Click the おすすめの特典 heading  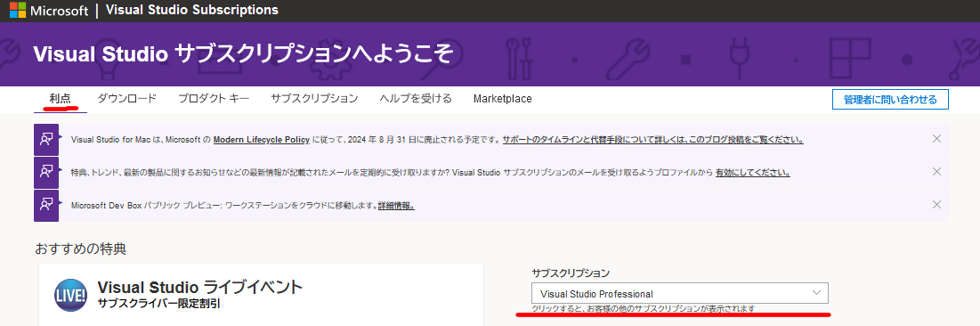point(81,249)
